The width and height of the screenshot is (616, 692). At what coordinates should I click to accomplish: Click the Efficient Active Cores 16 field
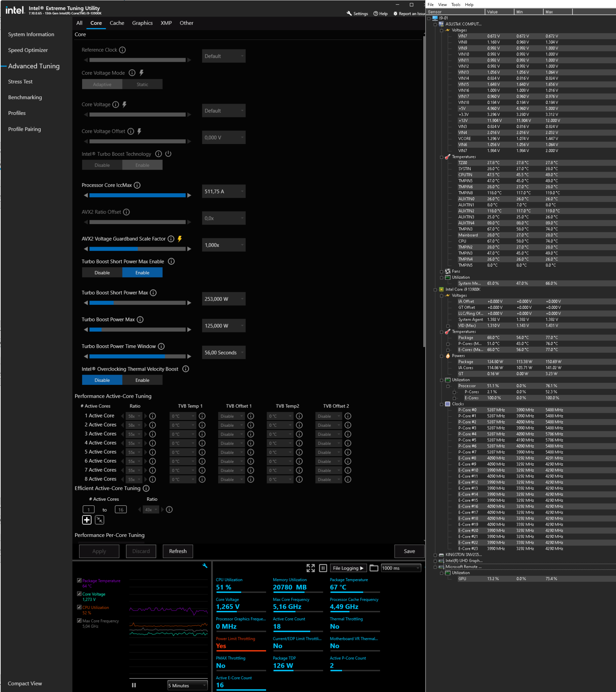[x=121, y=510]
